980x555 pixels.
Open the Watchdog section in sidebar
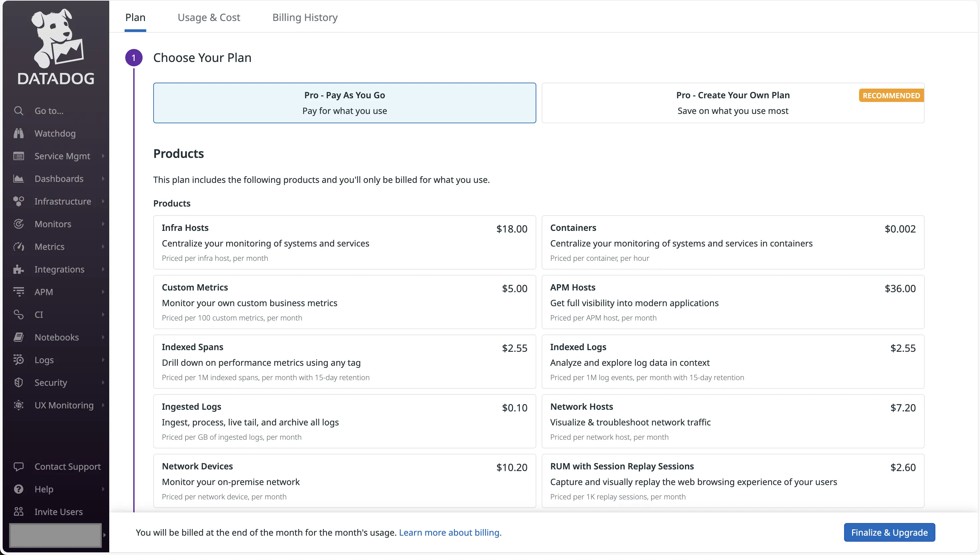click(x=55, y=133)
